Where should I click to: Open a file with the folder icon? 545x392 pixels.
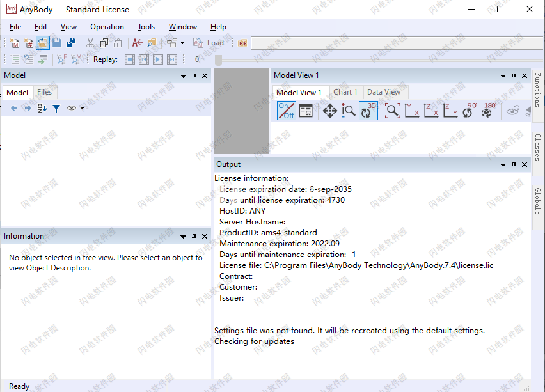point(43,43)
